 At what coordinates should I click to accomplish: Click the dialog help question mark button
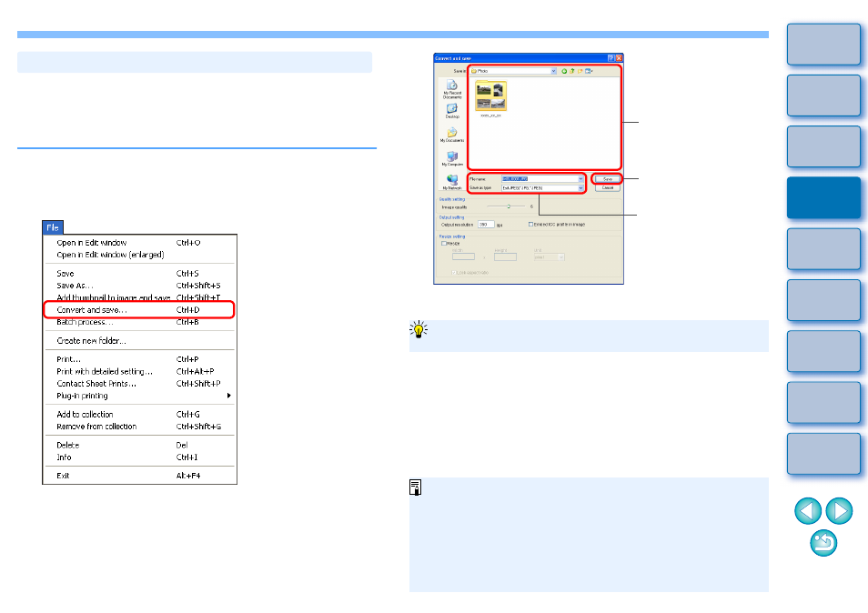611,58
